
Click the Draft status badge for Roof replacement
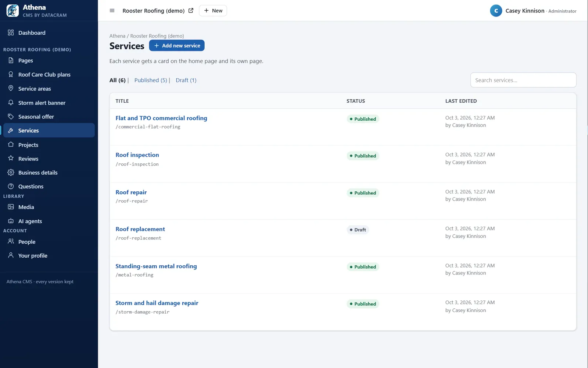(358, 230)
